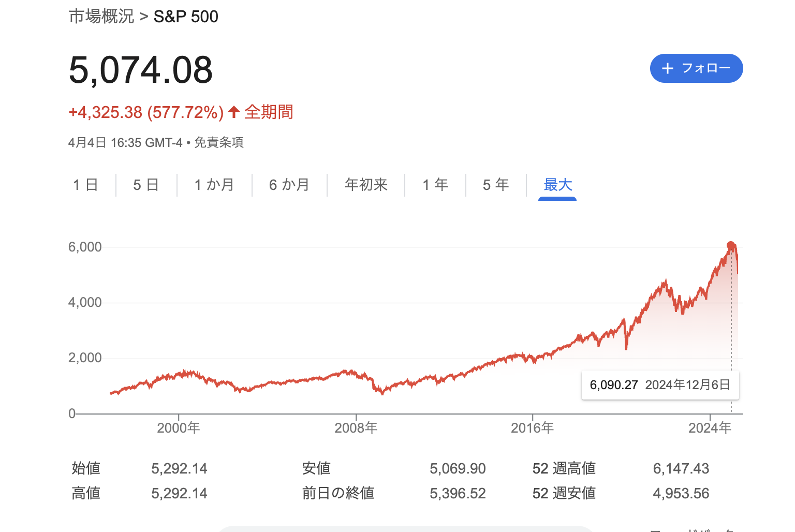Click the S&P 500 breadcrumb title
Viewport: 795px width, 532px height.
186,17
